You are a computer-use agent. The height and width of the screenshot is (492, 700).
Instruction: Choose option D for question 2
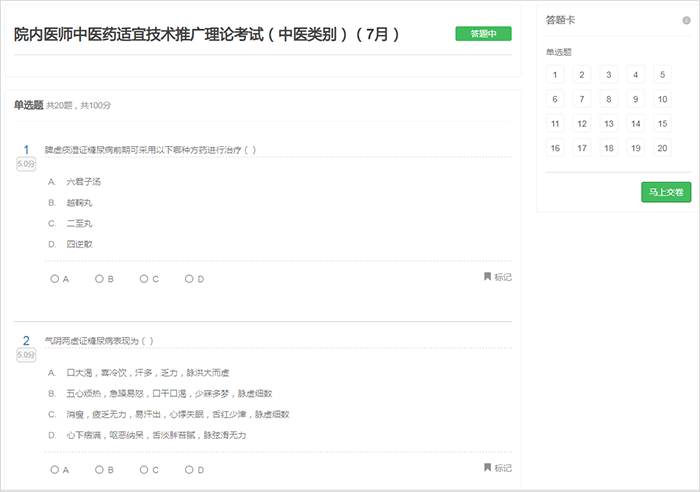click(x=189, y=469)
